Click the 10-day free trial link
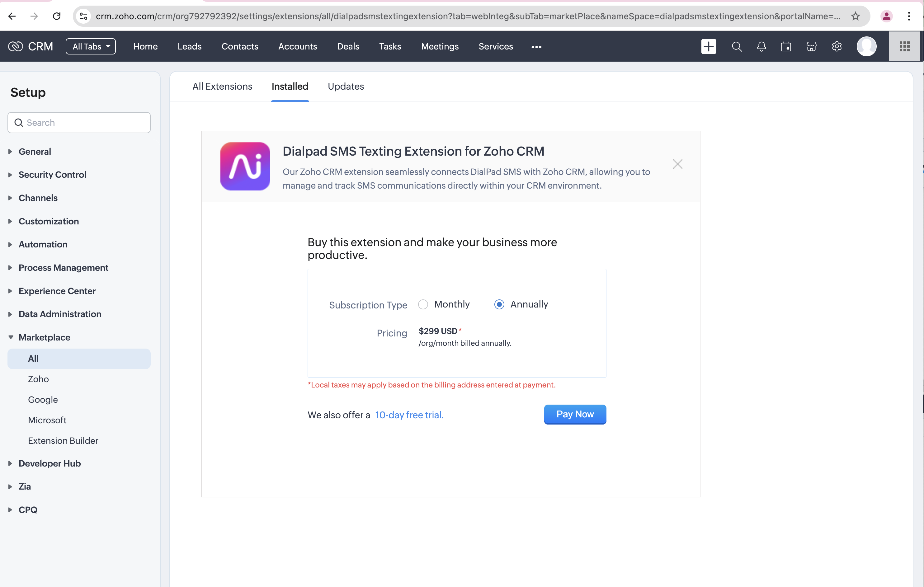 pos(409,415)
